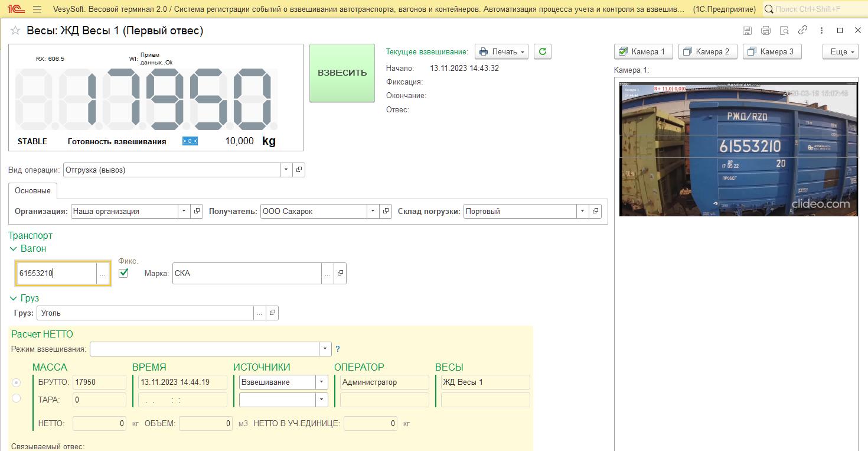Image resolution: width=868 pixels, height=451 pixels.
Task: Click the Камера 1 video preview image
Action: pos(738,149)
